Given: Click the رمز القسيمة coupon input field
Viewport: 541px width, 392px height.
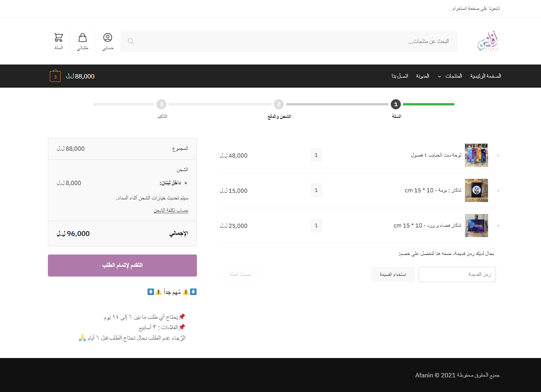Looking at the screenshot, I should pyautogui.click(x=457, y=275).
